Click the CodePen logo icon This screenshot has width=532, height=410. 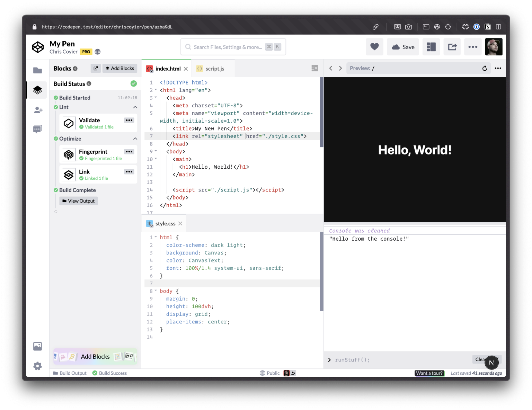pos(38,47)
